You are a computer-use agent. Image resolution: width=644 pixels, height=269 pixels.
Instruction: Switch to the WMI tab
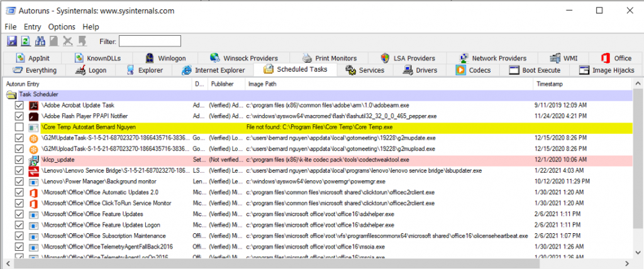point(564,58)
